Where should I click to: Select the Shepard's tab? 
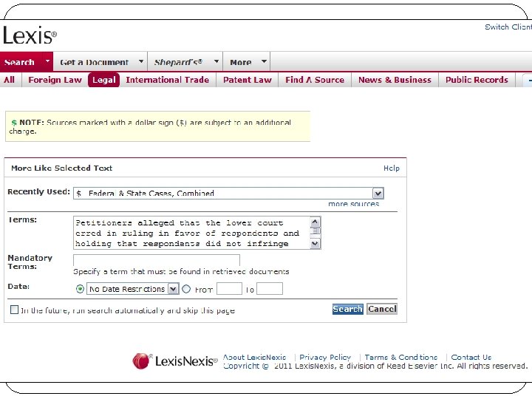178,62
